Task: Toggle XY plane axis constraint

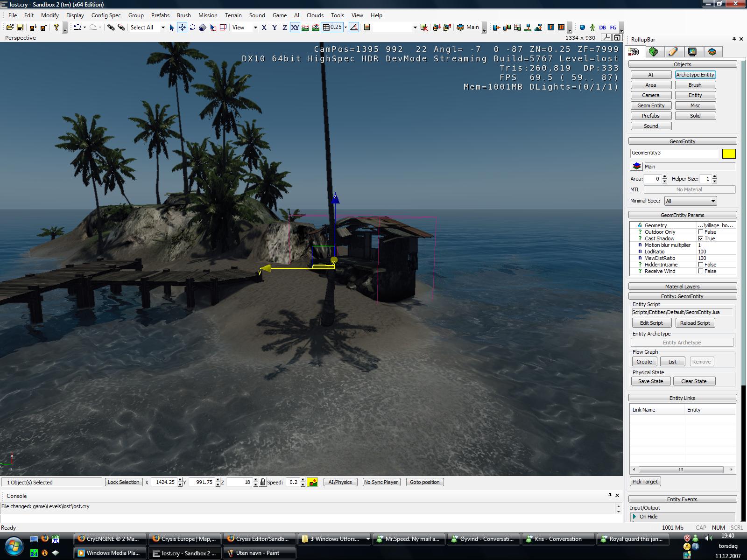Action: tap(295, 28)
